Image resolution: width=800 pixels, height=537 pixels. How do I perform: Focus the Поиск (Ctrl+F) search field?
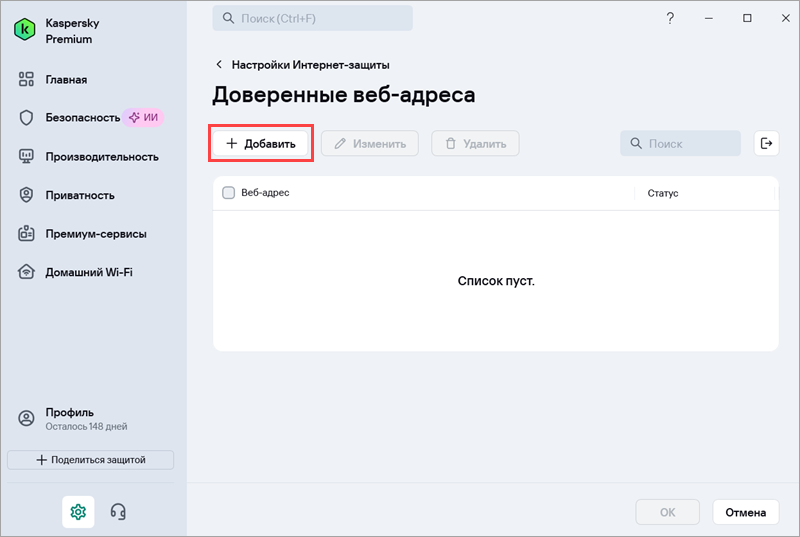tap(312, 18)
